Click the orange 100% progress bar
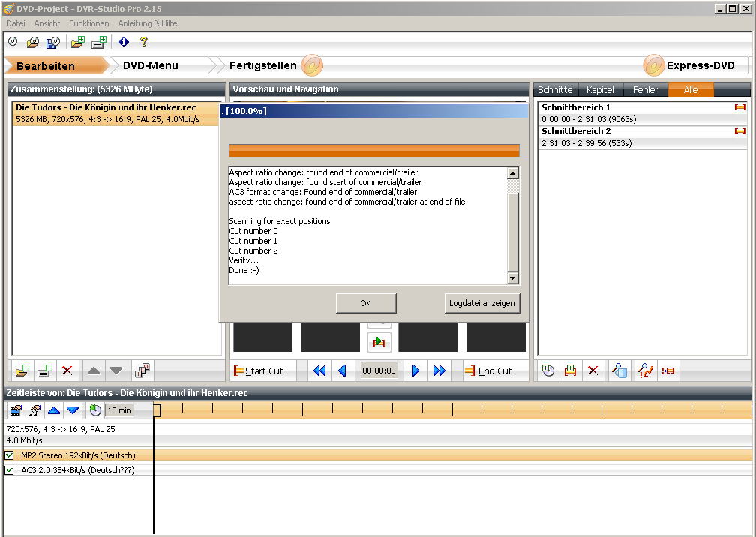Screen dimensions: 756x537 tap(373, 151)
